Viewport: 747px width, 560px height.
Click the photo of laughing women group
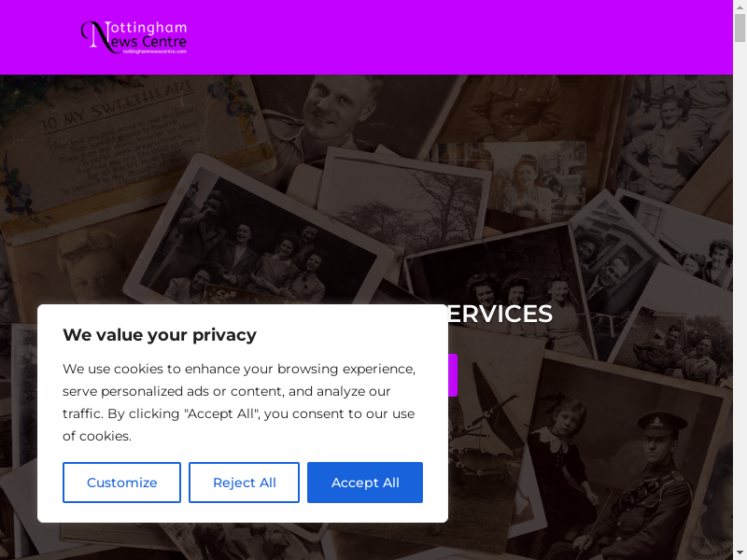[260, 241]
